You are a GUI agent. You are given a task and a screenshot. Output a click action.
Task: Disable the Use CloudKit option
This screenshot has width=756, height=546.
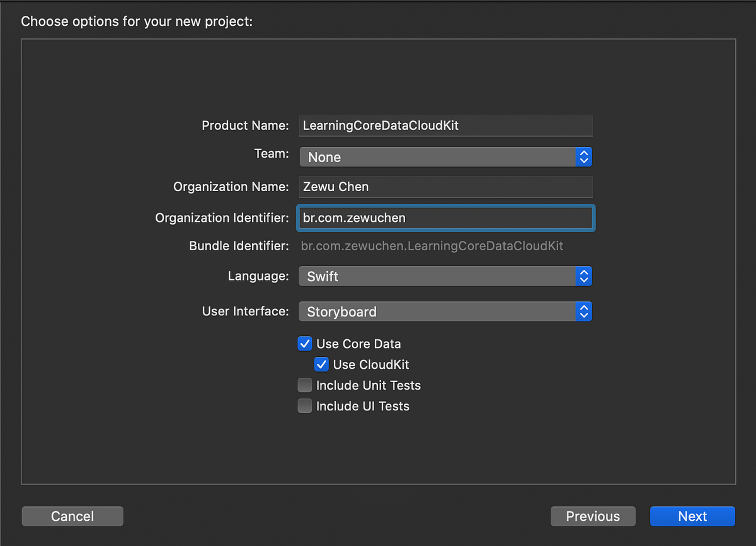pos(322,364)
